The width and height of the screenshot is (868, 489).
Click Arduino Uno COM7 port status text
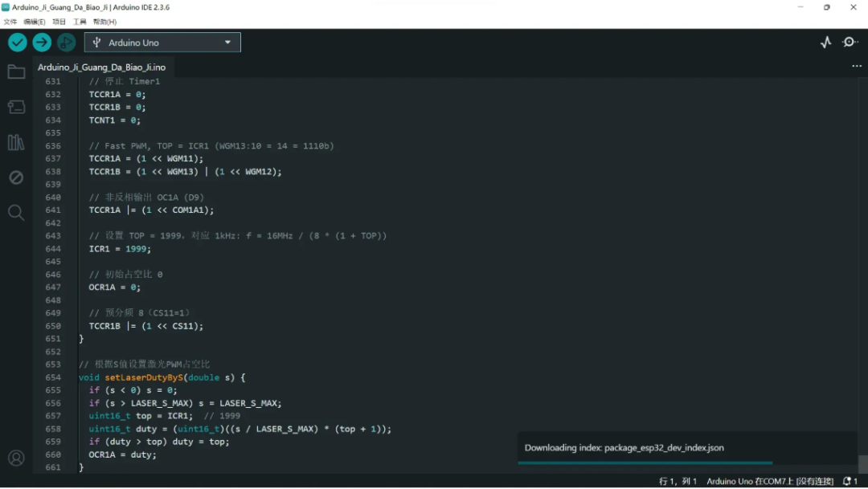770,481
